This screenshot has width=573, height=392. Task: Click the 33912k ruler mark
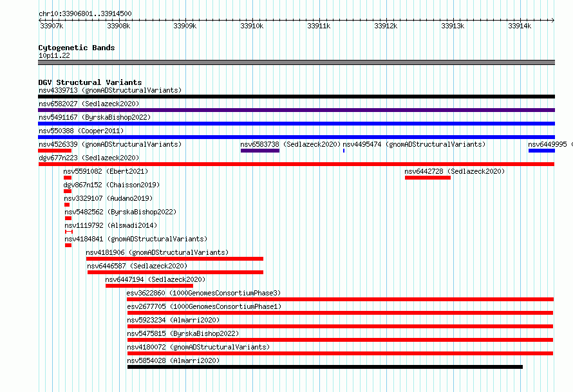coord(386,26)
